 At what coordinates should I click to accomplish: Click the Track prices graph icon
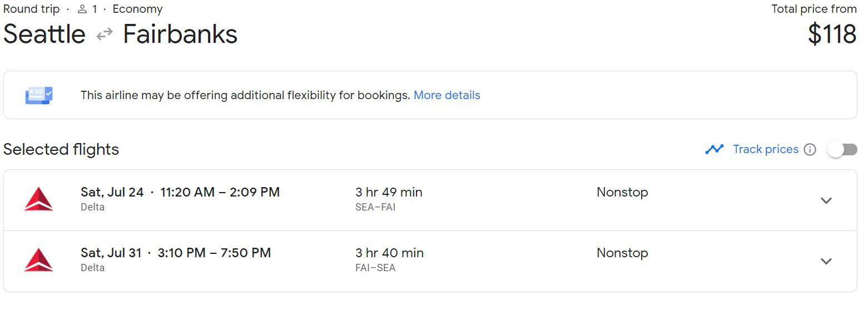point(714,149)
